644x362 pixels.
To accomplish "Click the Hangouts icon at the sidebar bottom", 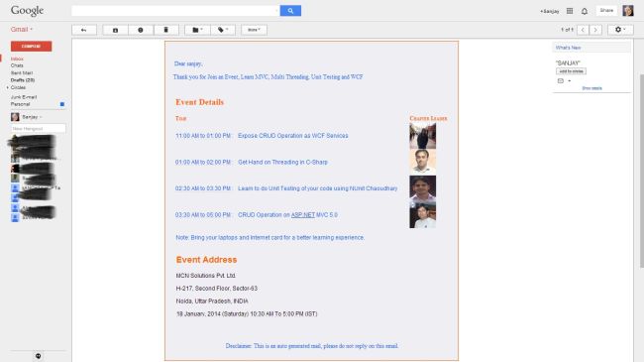I will [x=39, y=356].
